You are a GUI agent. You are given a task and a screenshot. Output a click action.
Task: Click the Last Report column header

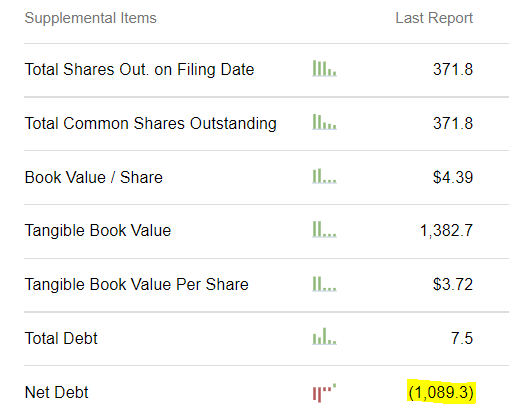[434, 18]
